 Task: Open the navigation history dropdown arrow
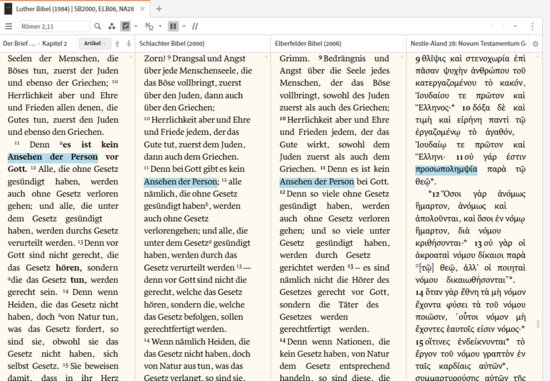(x=515, y=26)
